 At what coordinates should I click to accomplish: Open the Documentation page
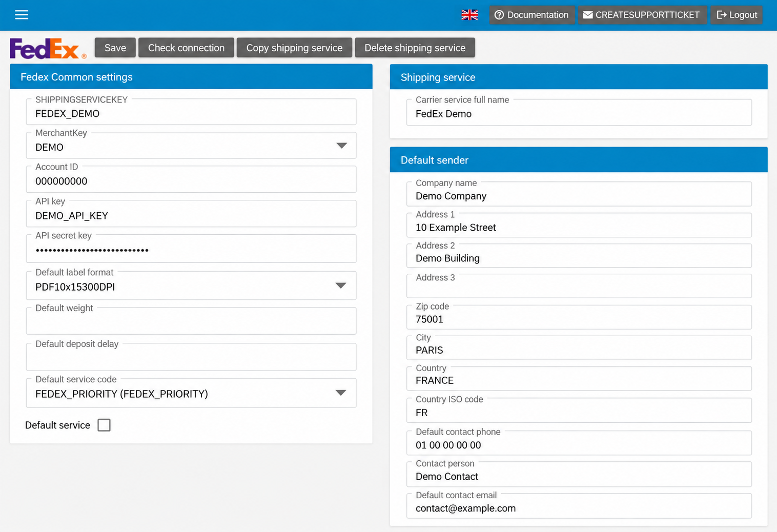(532, 15)
